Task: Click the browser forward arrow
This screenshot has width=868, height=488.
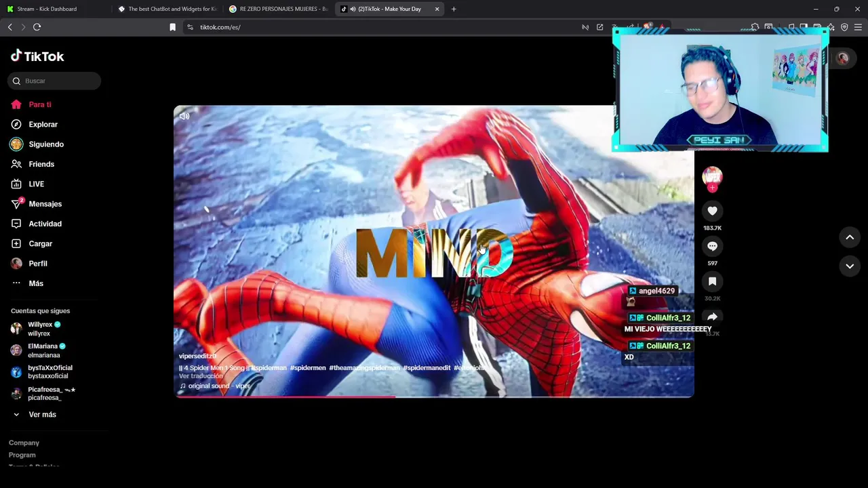Action: tap(23, 27)
